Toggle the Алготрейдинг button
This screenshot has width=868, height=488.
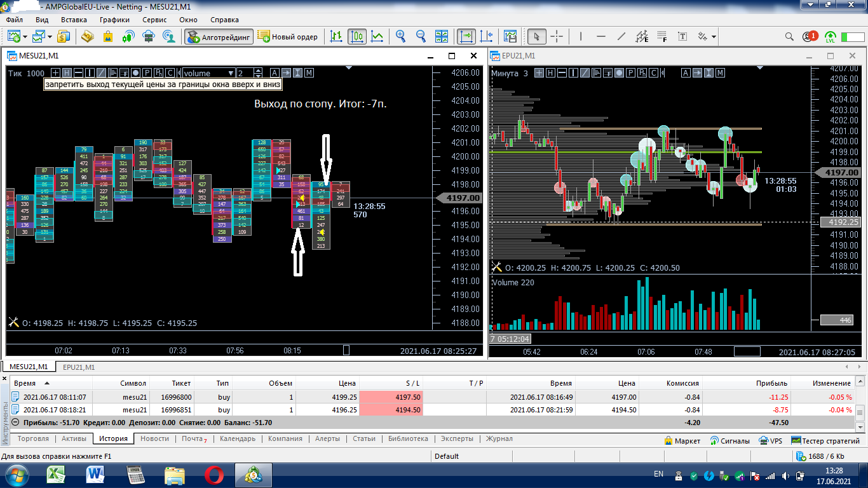(219, 36)
